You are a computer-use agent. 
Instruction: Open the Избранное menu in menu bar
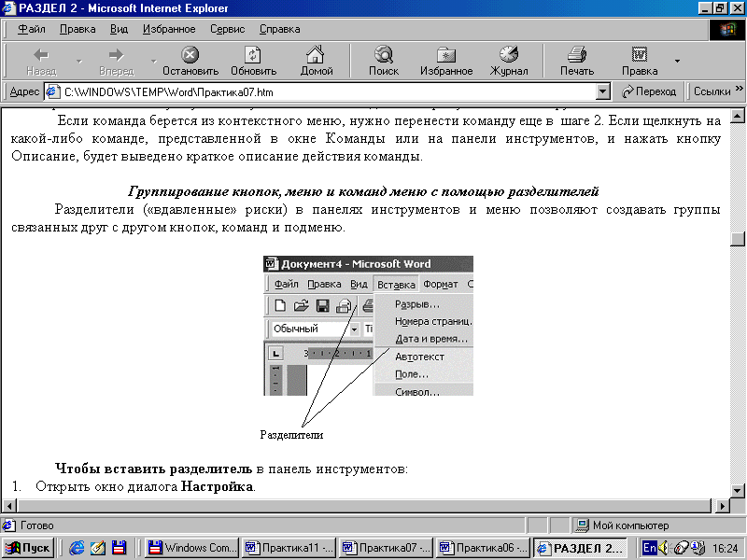[x=169, y=29]
